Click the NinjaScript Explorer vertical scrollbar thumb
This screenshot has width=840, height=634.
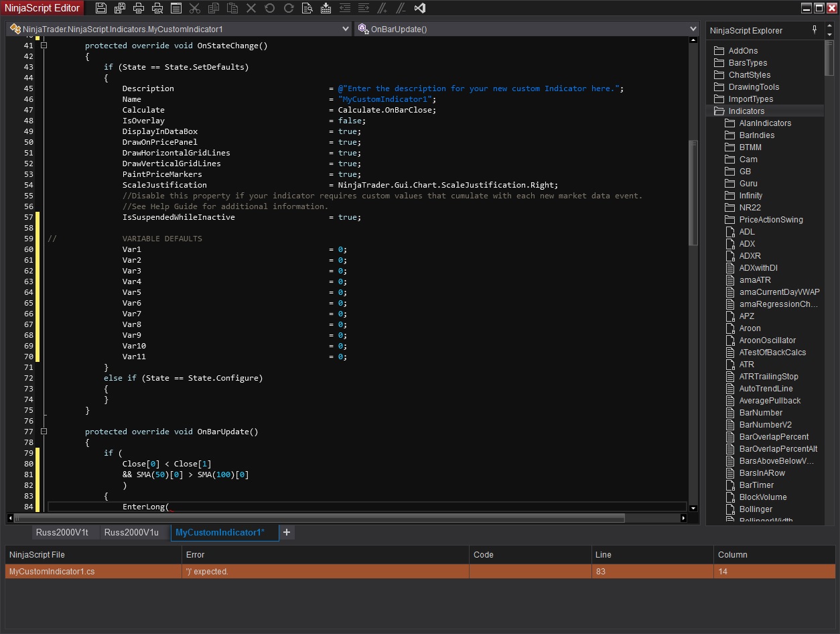[x=829, y=59]
